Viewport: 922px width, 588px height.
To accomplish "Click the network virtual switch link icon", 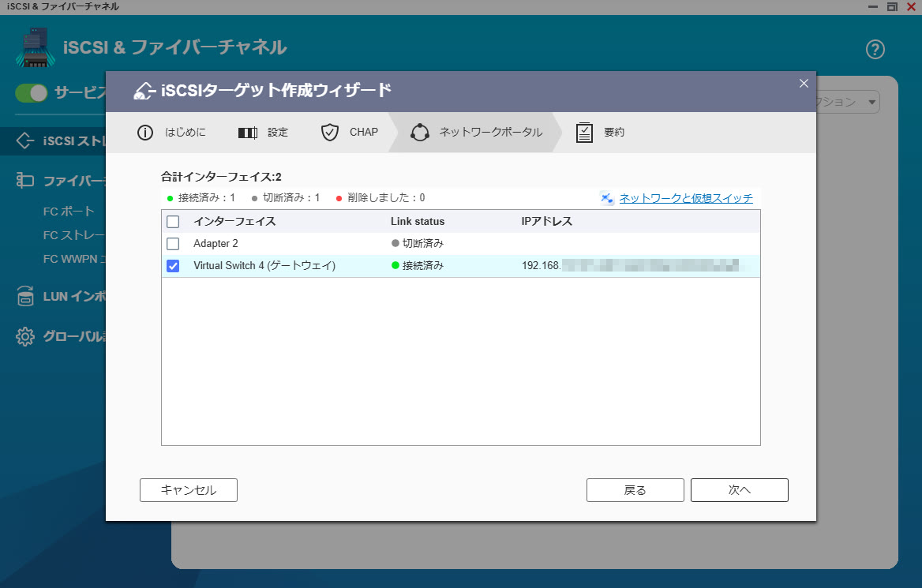I will [607, 198].
